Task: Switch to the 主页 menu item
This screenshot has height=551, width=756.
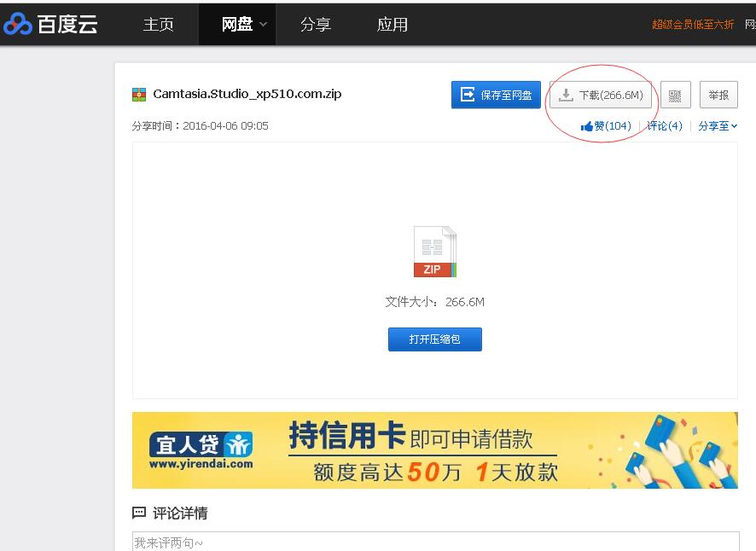Action: coord(159,24)
